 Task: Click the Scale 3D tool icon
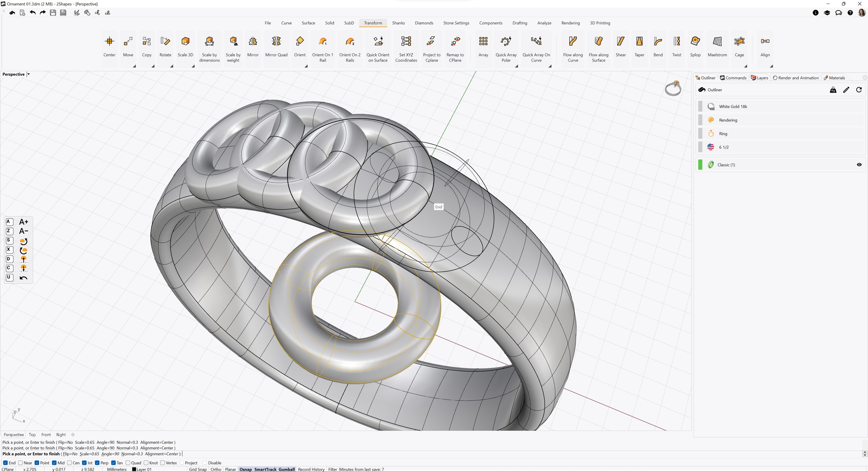tap(185, 41)
